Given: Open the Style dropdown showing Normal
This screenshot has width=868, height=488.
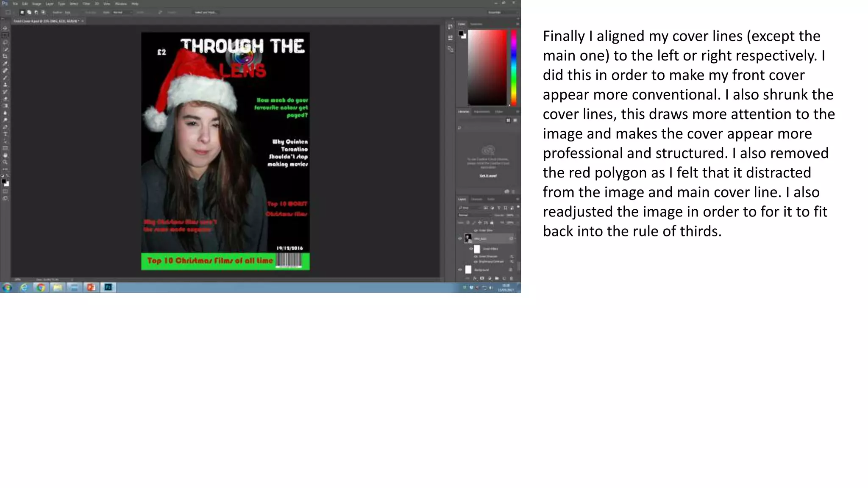Looking at the screenshot, I should (122, 12).
